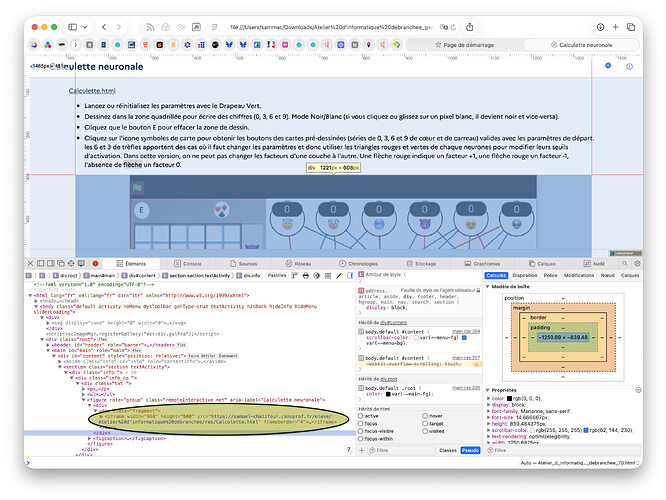Click the blue gear icon on the page
The image size is (666, 500).
click(608, 65)
